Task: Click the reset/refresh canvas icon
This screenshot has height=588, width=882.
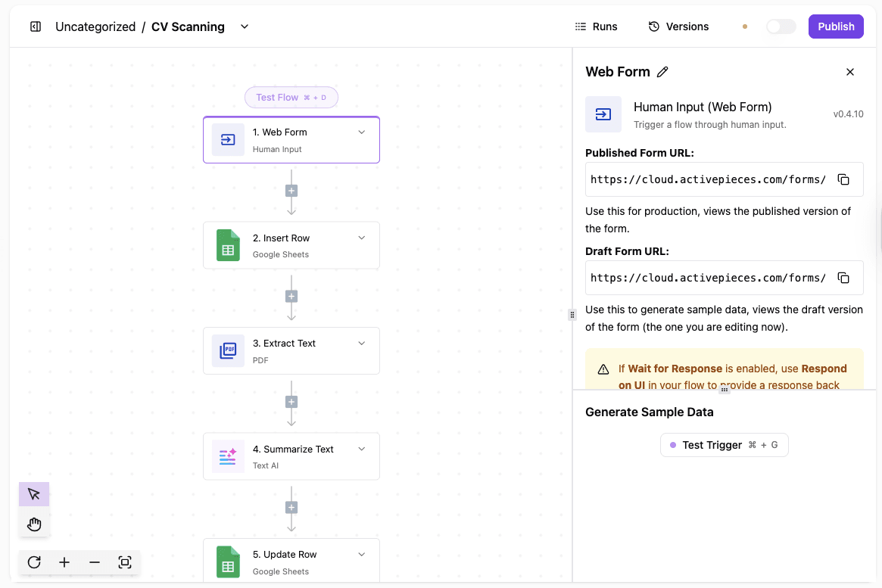Action: click(x=33, y=562)
